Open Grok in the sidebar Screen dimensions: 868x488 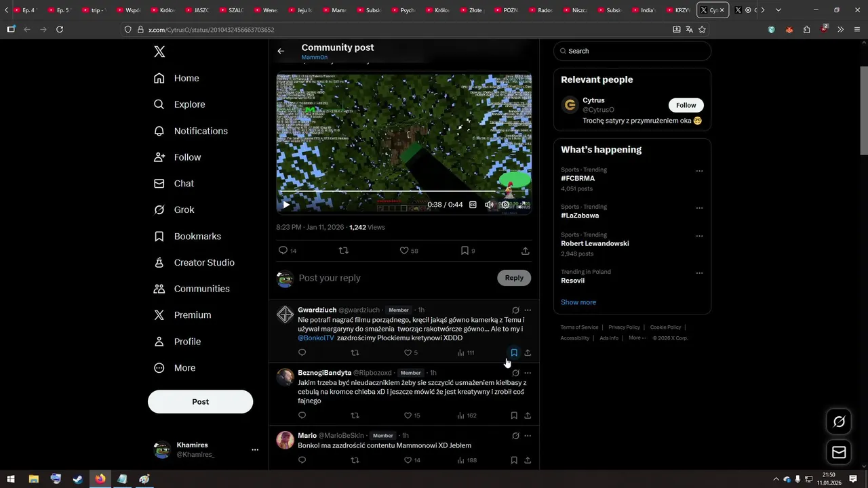[x=174, y=210]
